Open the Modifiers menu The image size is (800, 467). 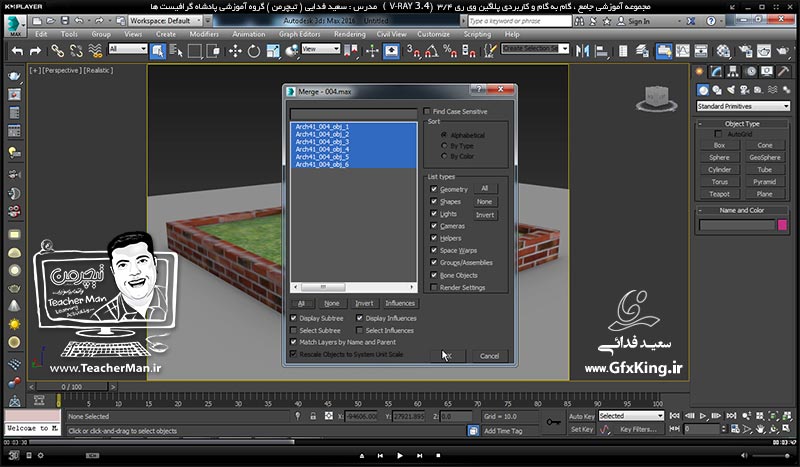[x=204, y=34]
